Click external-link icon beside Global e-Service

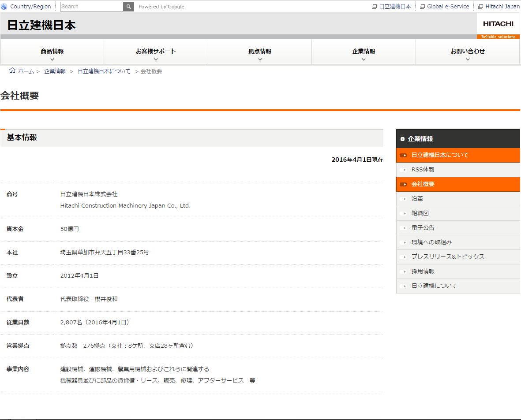(x=422, y=7)
